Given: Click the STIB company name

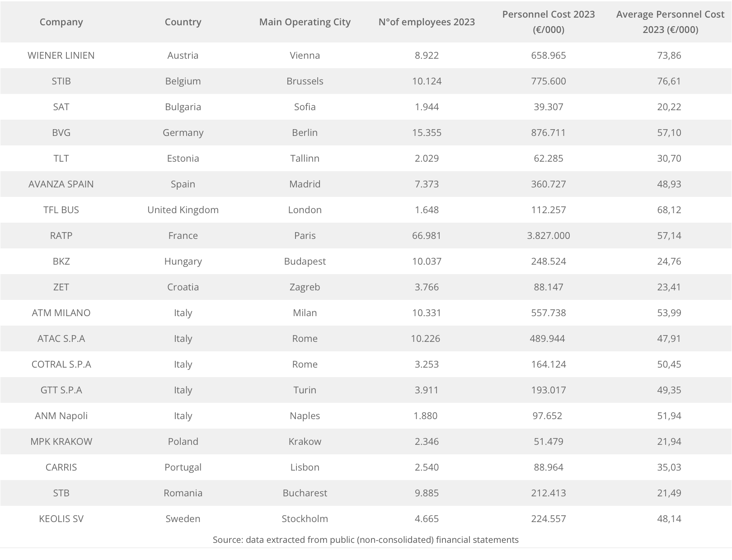Looking at the screenshot, I should coord(61,81).
